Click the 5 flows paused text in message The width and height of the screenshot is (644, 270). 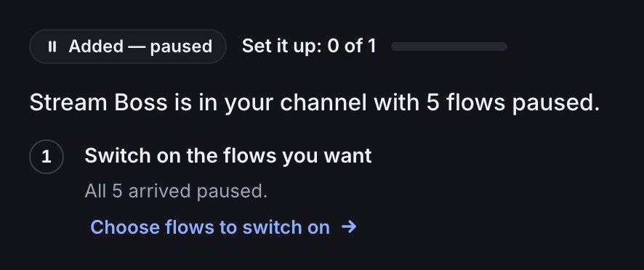click(513, 103)
